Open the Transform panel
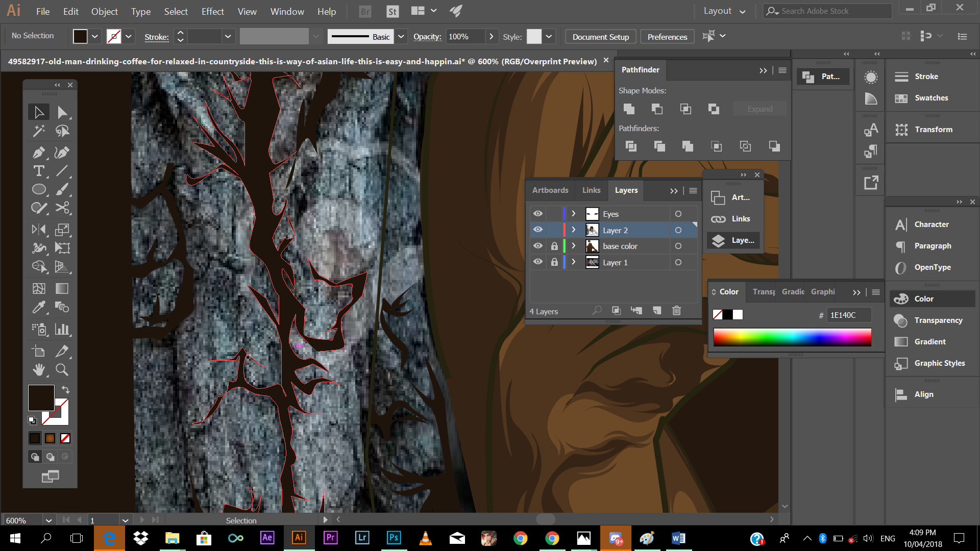The image size is (980, 551). point(933,130)
